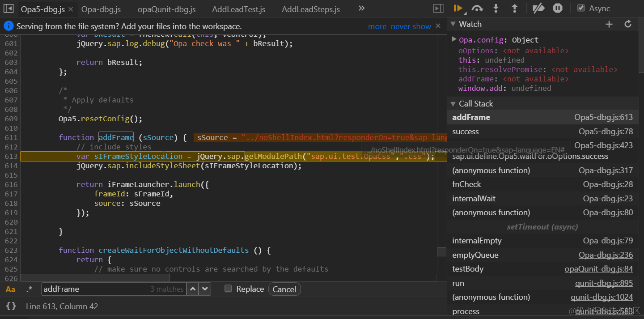The height and width of the screenshot is (319, 644).
Task: Select the run stack frame
Action: (542, 283)
